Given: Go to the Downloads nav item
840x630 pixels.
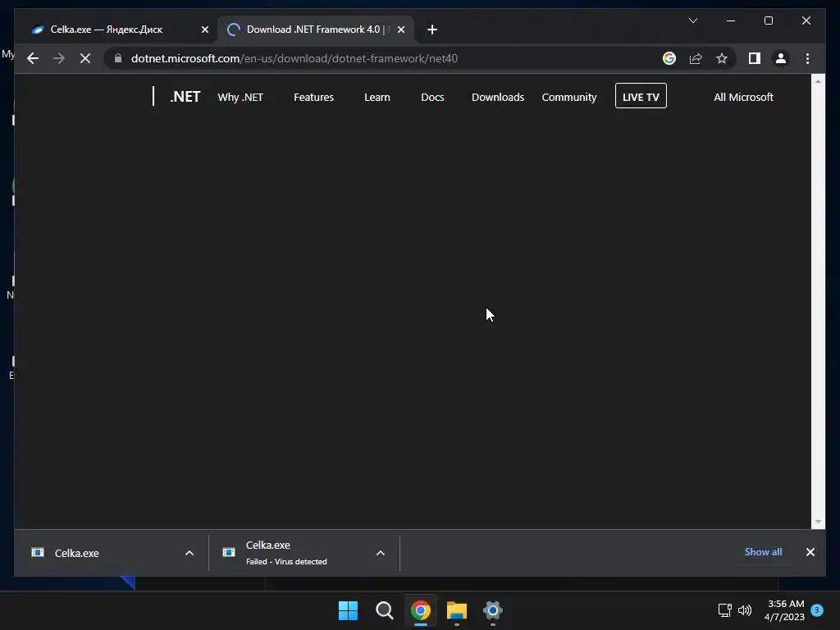Looking at the screenshot, I should 498,97.
